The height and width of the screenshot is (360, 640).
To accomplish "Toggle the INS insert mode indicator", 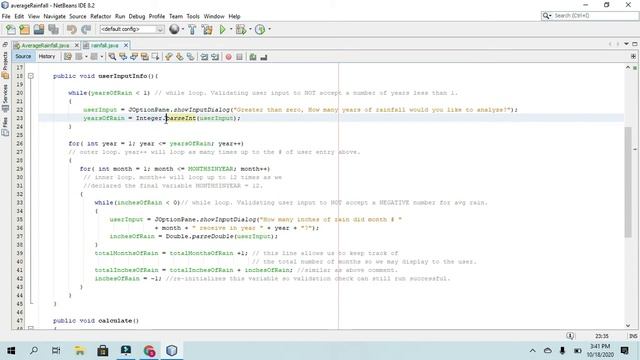I will pyautogui.click(x=633, y=336).
